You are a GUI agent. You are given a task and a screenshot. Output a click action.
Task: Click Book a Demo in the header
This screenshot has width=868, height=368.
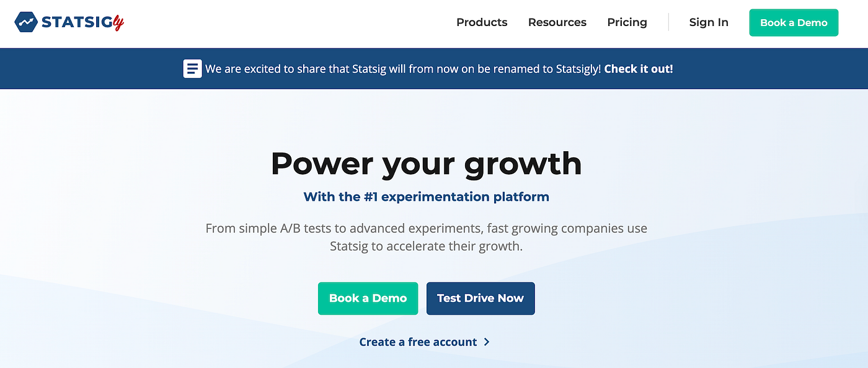(794, 23)
